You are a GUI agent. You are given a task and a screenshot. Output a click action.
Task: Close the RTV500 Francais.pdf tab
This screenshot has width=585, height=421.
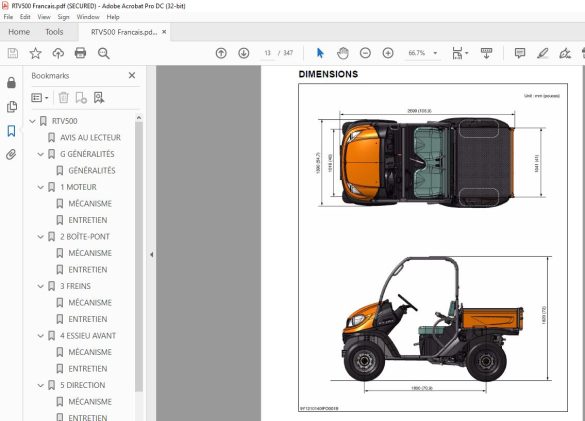[x=164, y=32]
